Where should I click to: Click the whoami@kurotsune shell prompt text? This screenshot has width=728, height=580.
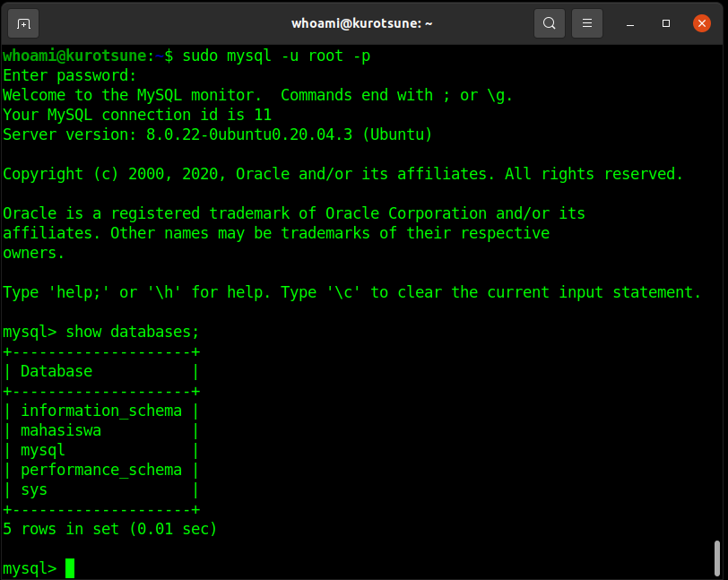tap(88, 56)
